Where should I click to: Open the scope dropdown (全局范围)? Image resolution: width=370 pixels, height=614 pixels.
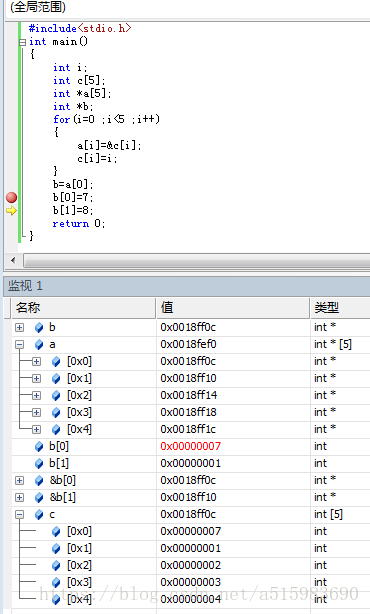[x=188, y=8]
